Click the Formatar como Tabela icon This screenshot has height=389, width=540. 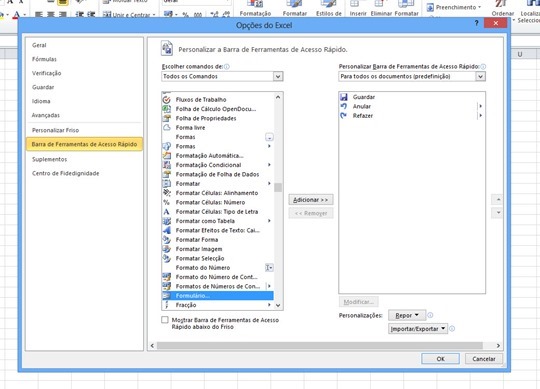pyautogui.click(x=167, y=221)
